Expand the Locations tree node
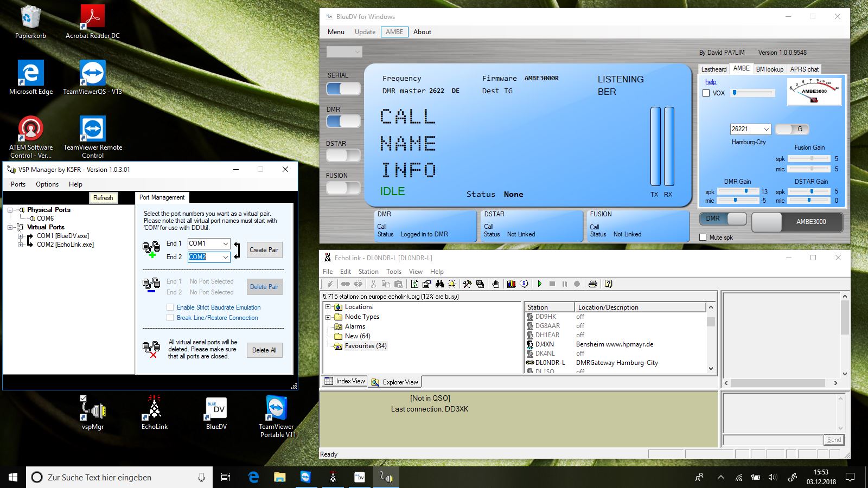 click(x=328, y=307)
